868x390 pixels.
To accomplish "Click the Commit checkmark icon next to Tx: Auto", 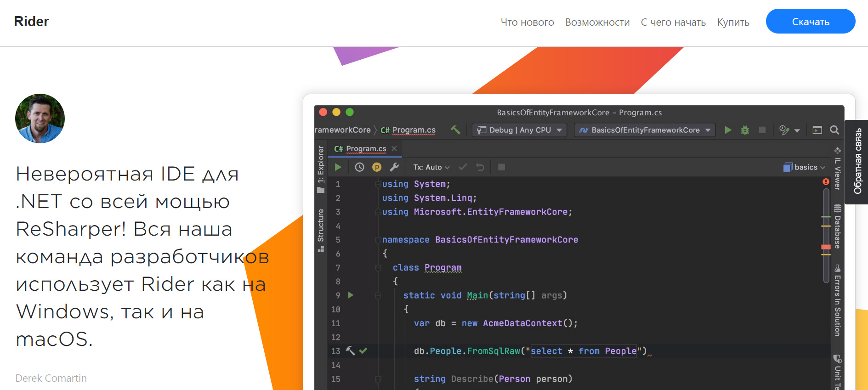I will coord(463,167).
